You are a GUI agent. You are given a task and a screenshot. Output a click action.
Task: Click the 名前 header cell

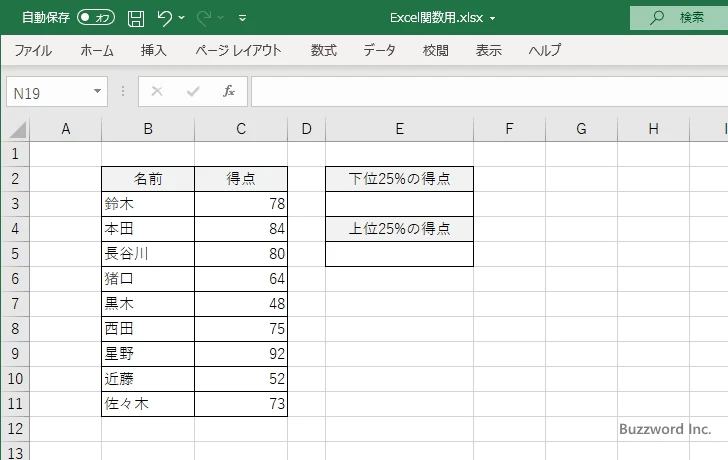tap(148, 179)
